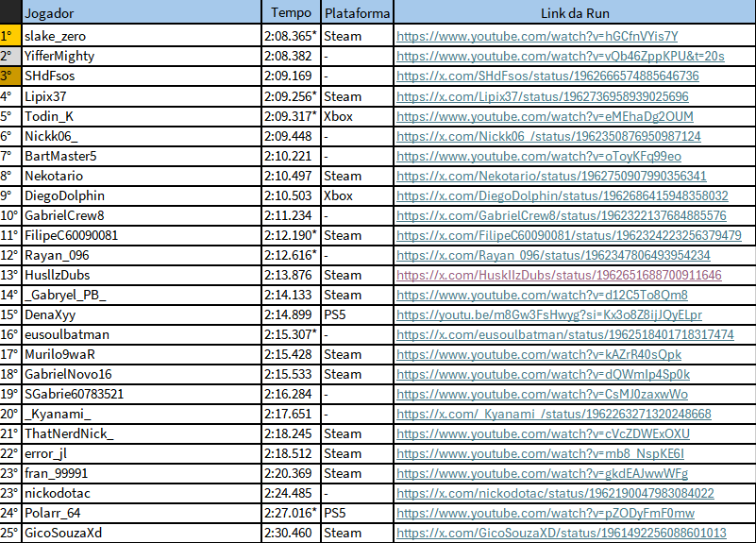Open DenaXyy's youtu.be run link
Image resolution: width=756 pixels, height=543 pixels.
(549, 314)
